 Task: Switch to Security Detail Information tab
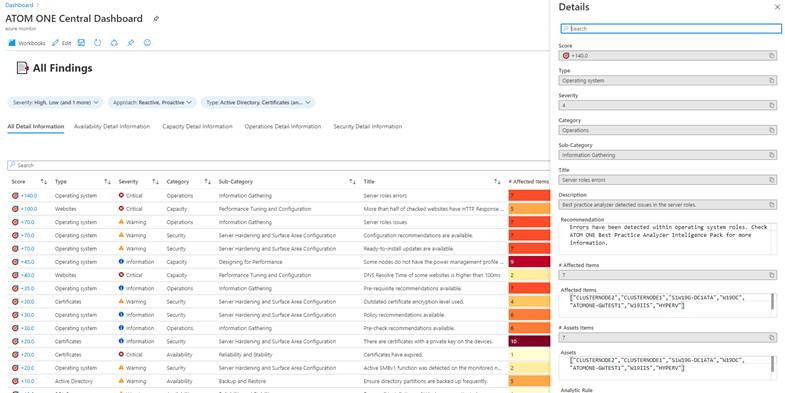367,127
